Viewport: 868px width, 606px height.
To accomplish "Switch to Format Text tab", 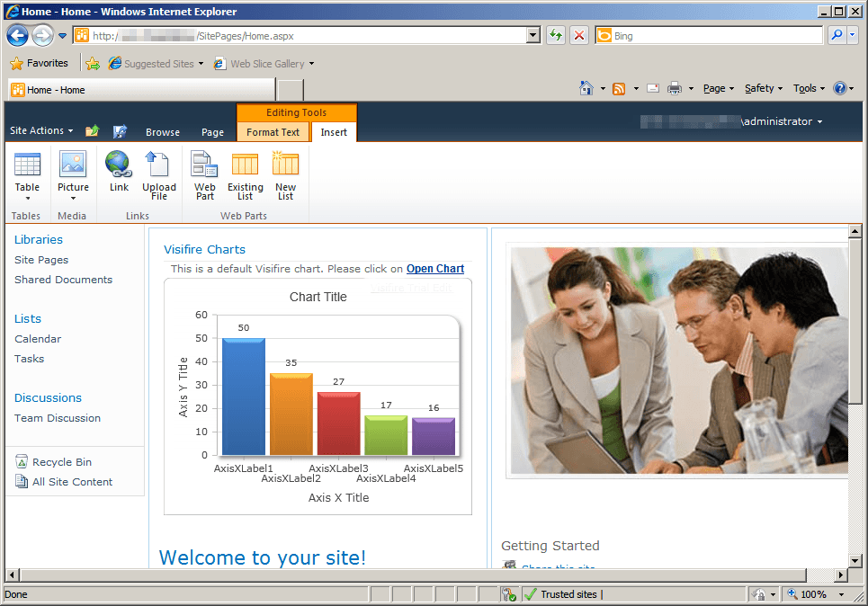I will 273,132.
